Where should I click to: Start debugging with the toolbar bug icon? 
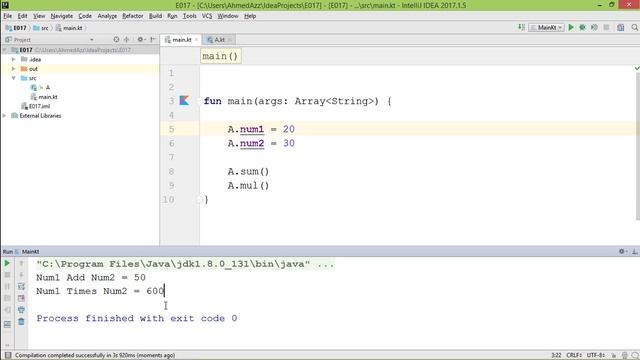pos(582,27)
